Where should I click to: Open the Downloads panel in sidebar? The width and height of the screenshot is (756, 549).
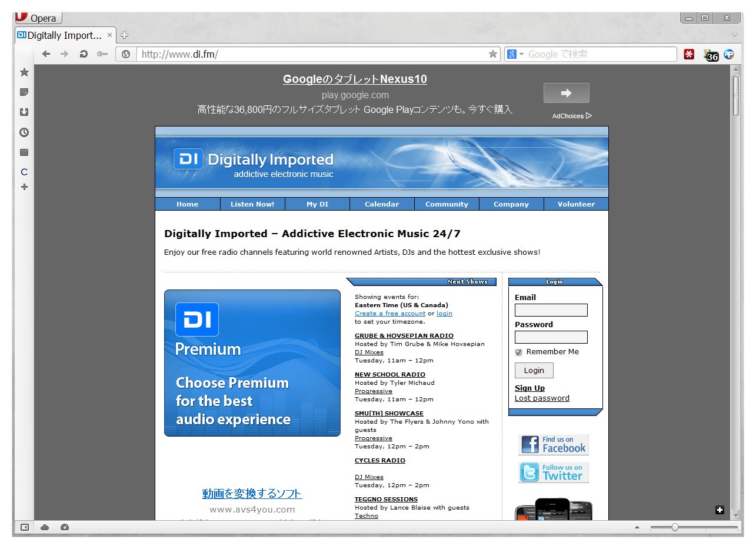[24, 112]
